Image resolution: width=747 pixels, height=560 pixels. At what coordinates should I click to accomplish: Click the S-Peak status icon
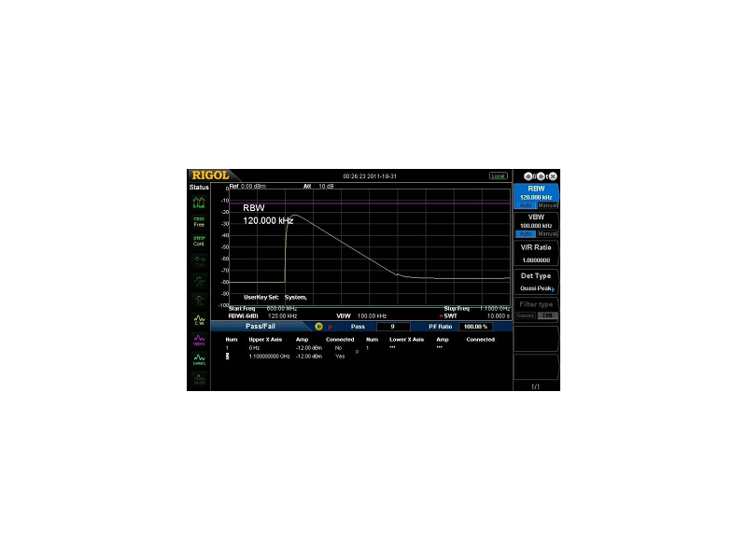coord(199,203)
